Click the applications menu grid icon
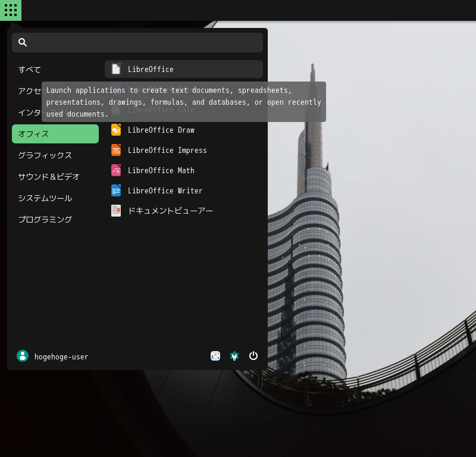 tap(11, 10)
